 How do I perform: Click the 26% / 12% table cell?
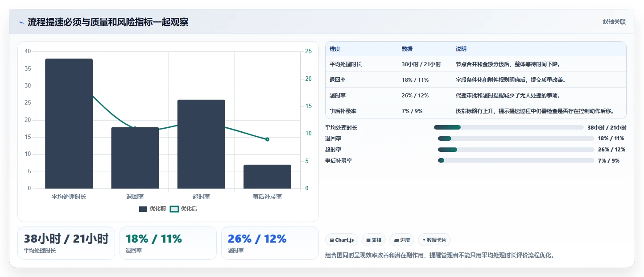(415, 96)
